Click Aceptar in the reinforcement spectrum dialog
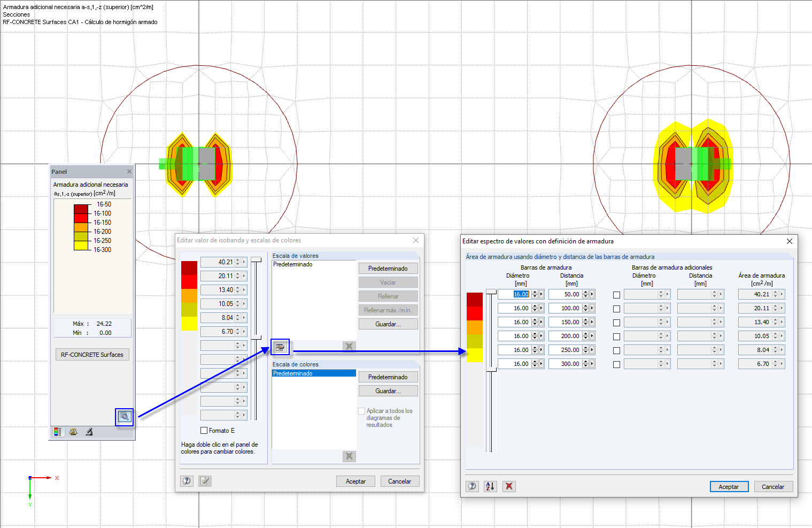This screenshot has width=812, height=528. click(x=729, y=487)
